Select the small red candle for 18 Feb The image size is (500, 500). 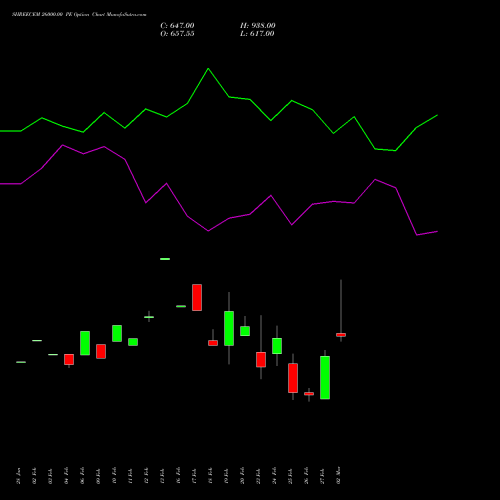coord(213,343)
